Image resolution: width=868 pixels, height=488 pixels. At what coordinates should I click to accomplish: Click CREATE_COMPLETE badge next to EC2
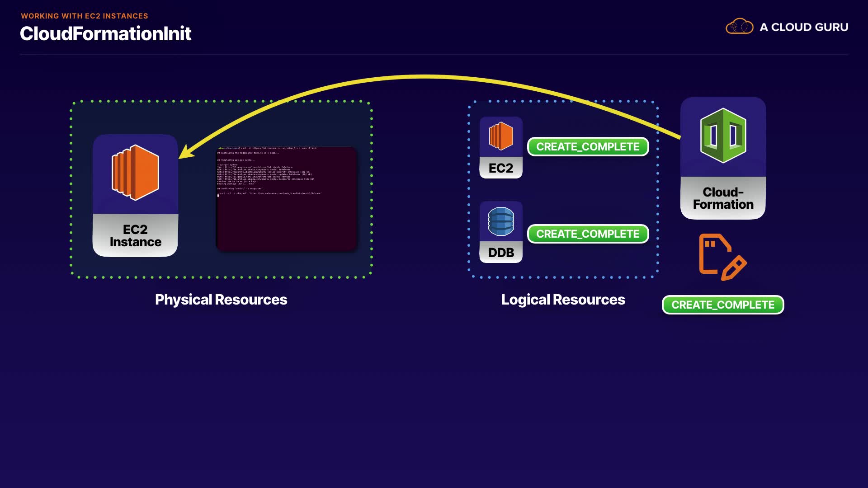point(588,147)
